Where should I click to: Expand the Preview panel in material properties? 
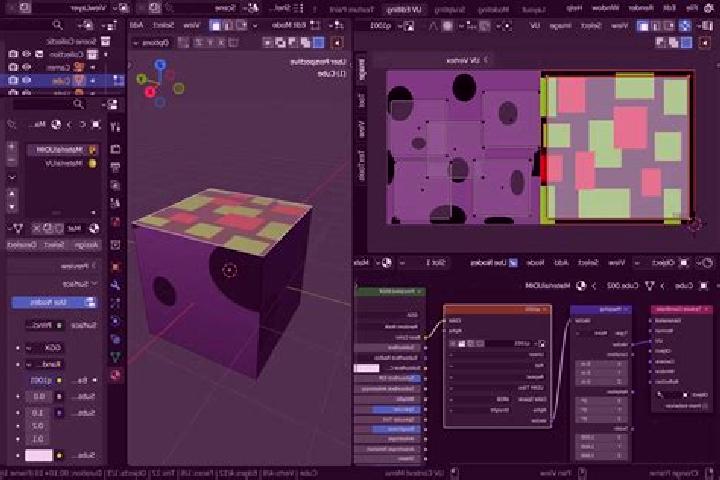73,265
